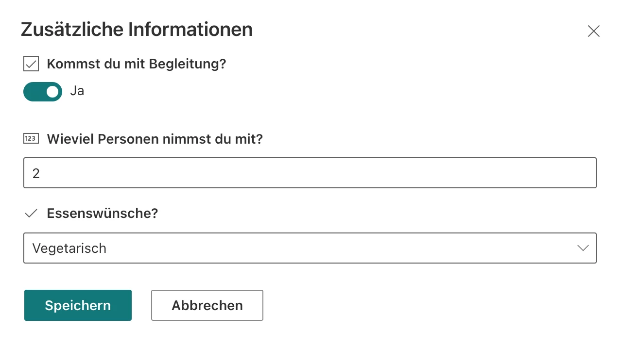Cancel with the Abbrechen button
Viewport: 622px width, 364px height.
pos(207,305)
